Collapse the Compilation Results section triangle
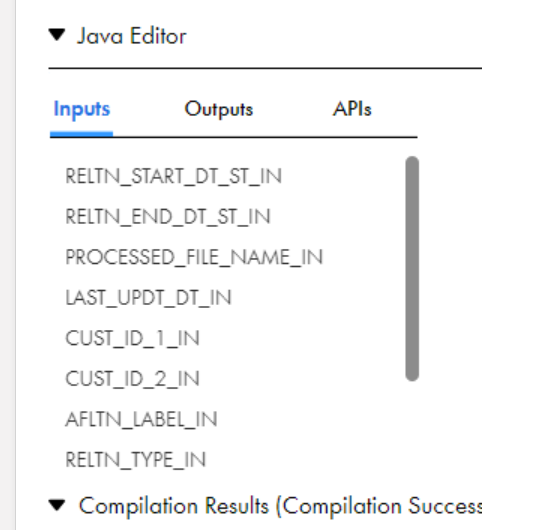 (57, 505)
